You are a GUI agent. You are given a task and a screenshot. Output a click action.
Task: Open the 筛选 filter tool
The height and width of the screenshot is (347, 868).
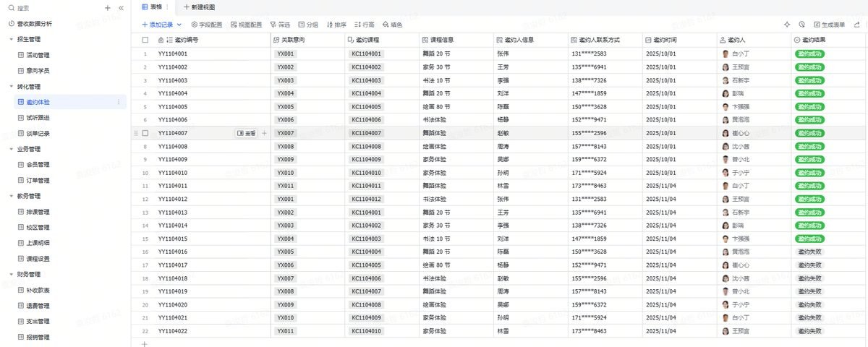click(280, 25)
